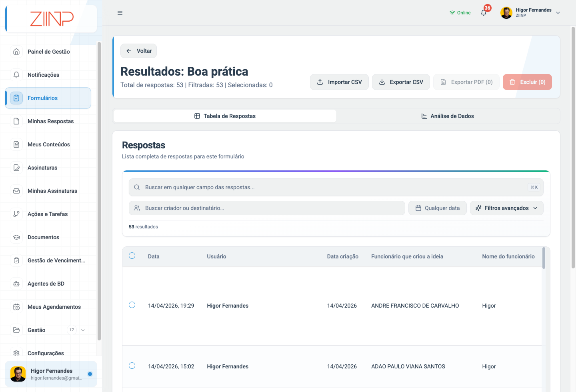Click the Online wifi status indicator
Image resolution: width=576 pixels, height=392 pixels.
pyautogui.click(x=460, y=13)
